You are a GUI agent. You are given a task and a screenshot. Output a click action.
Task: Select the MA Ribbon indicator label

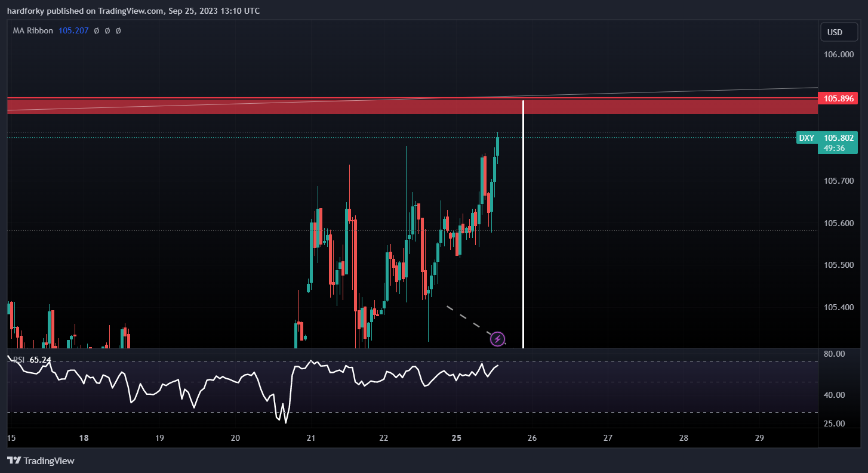tap(33, 30)
